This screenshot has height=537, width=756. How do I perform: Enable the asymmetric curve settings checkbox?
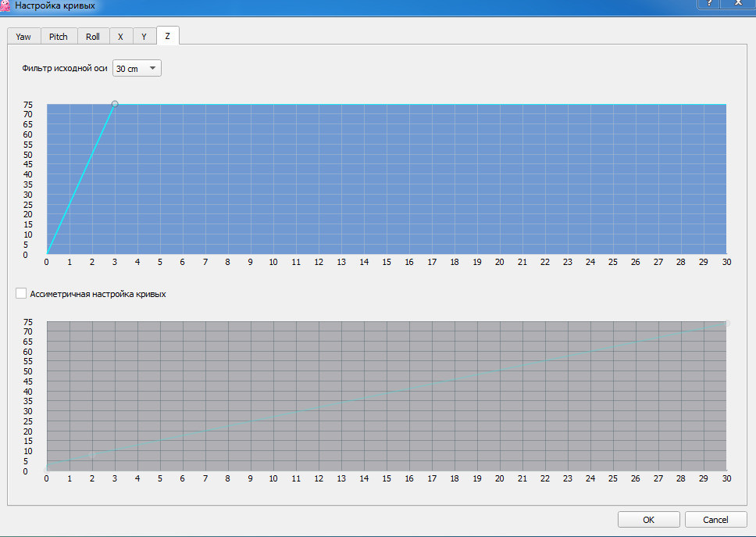[x=21, y=293]
